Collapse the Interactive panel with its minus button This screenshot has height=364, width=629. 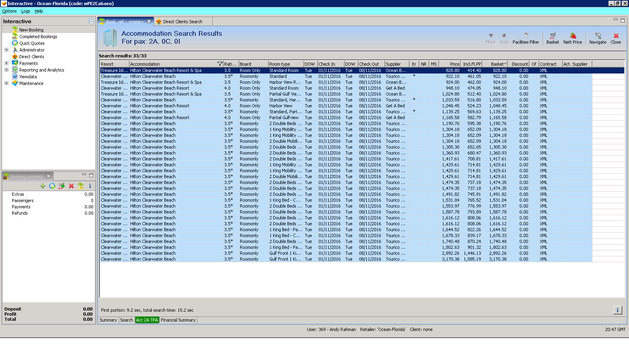click(91, 22)
